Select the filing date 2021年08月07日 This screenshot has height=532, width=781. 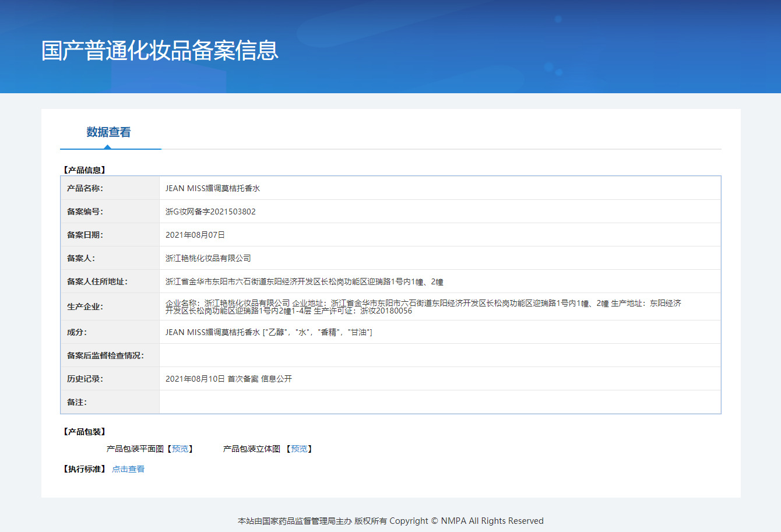click(x=195, y=235)
